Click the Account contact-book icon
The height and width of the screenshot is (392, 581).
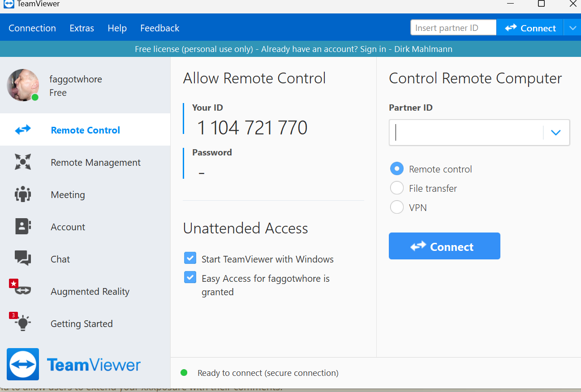(x=23, y=227)
